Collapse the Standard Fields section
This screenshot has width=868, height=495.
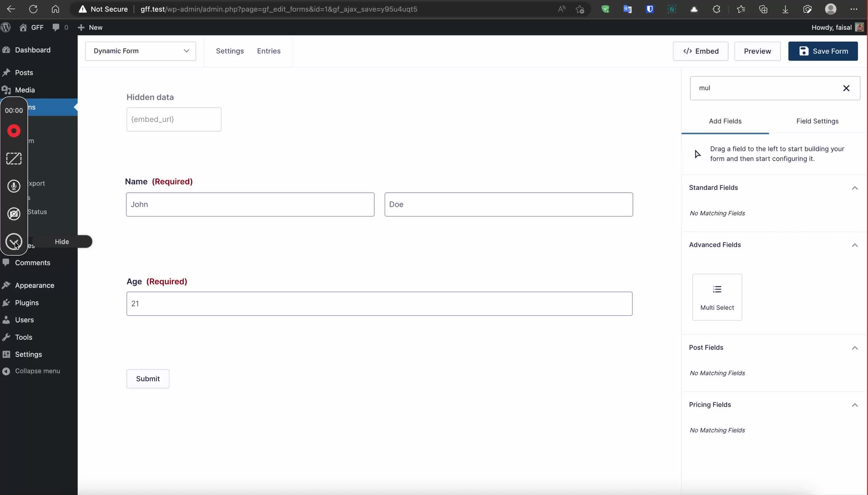tap(854, 188)
